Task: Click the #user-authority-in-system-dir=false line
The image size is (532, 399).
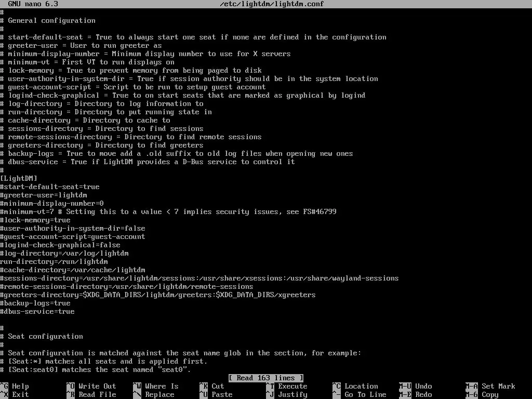Action: pos(73,229)
